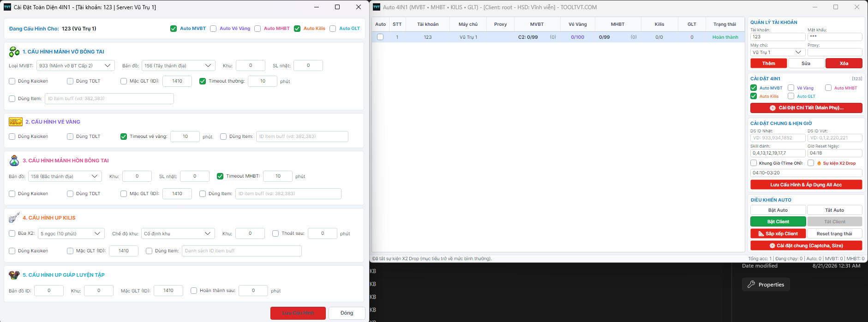Click the Skill đánh input field

point(778,153)
